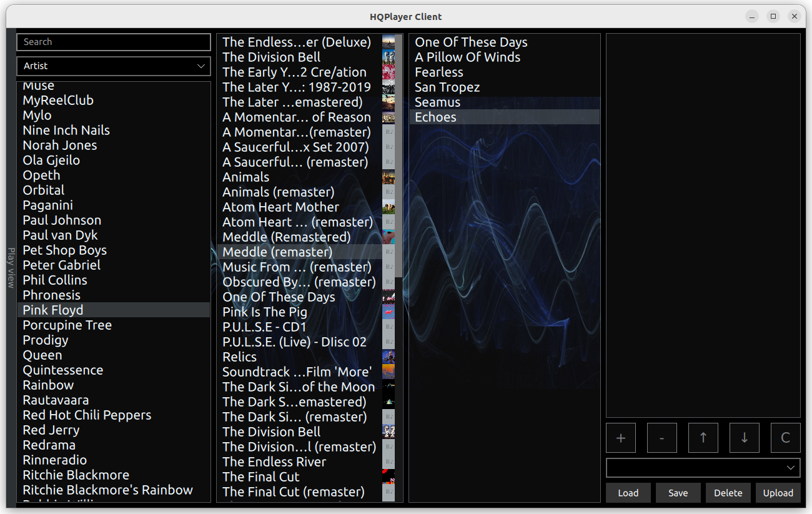Move playlist item up with arrow button

(x=703, y=438)
